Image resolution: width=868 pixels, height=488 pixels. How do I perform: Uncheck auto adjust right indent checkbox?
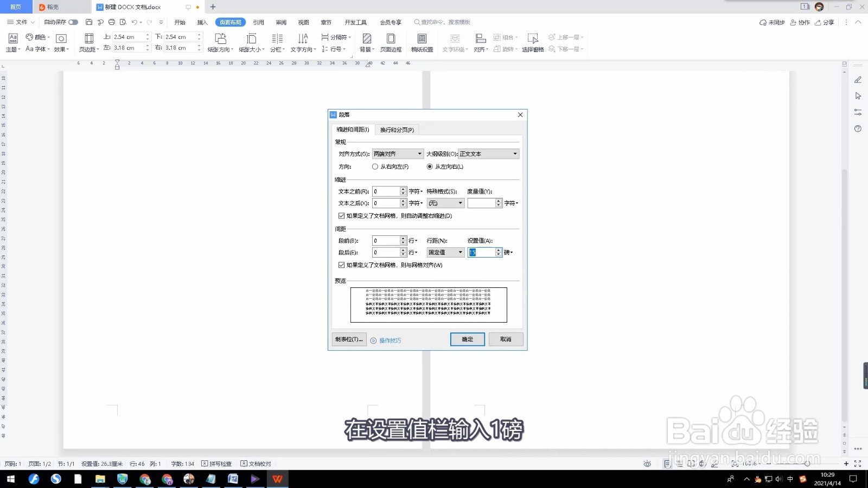click(x=342, y=216)
